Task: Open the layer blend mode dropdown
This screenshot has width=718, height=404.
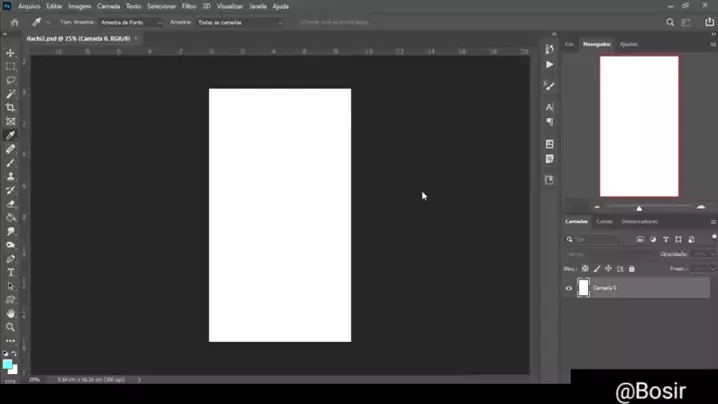Action: [609, 254]
